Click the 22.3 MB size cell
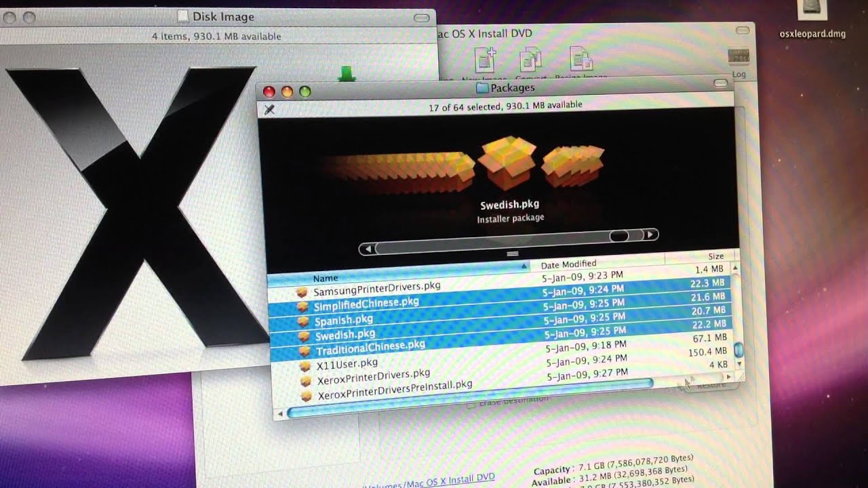Viewport: 868px width, 488px height. (706, 283)
